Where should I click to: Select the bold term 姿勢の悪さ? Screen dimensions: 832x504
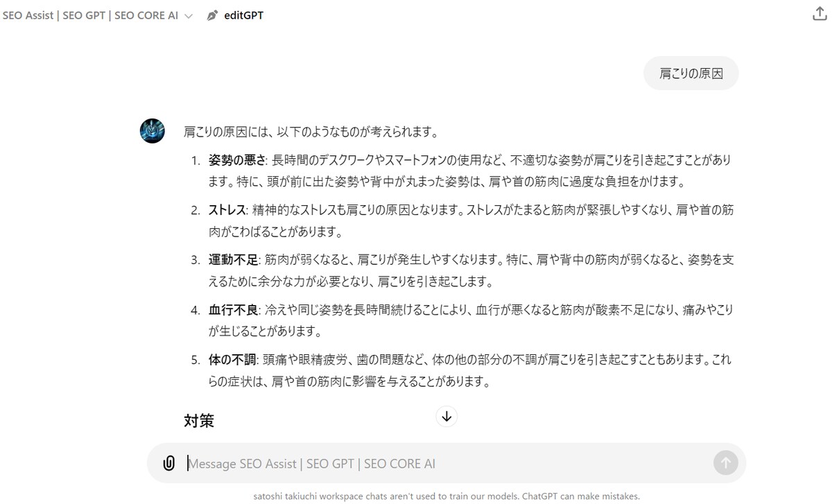(238, 160)
